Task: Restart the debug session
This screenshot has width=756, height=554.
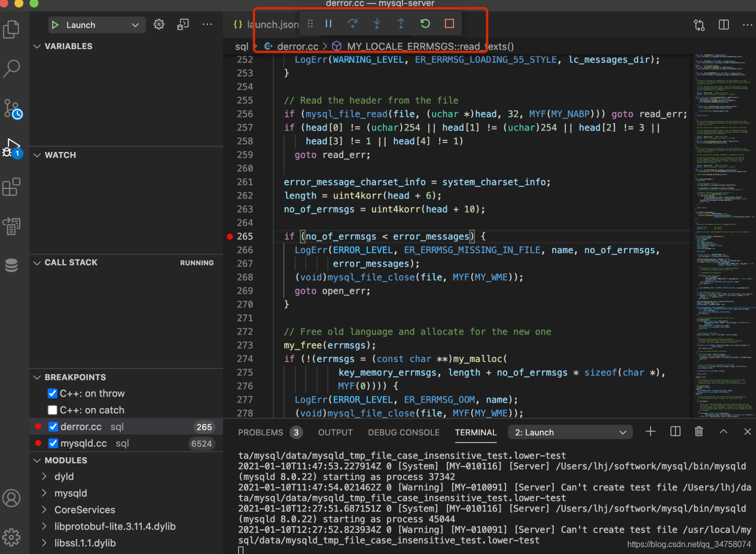Action: click(425, 24)
